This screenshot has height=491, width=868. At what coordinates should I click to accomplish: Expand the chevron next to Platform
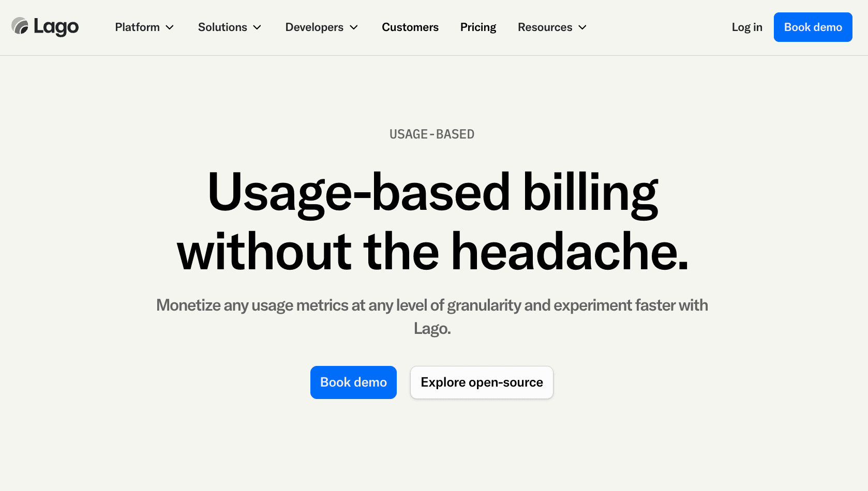coord(170,27)
